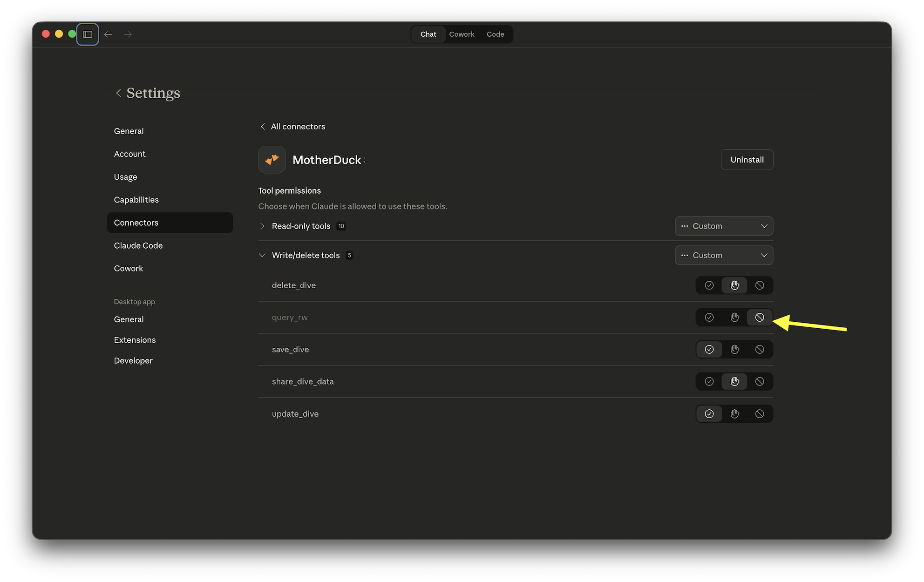This screenshot has height=582, width=924.
Task: Block the update_dive tool
Action: point(760,414)
